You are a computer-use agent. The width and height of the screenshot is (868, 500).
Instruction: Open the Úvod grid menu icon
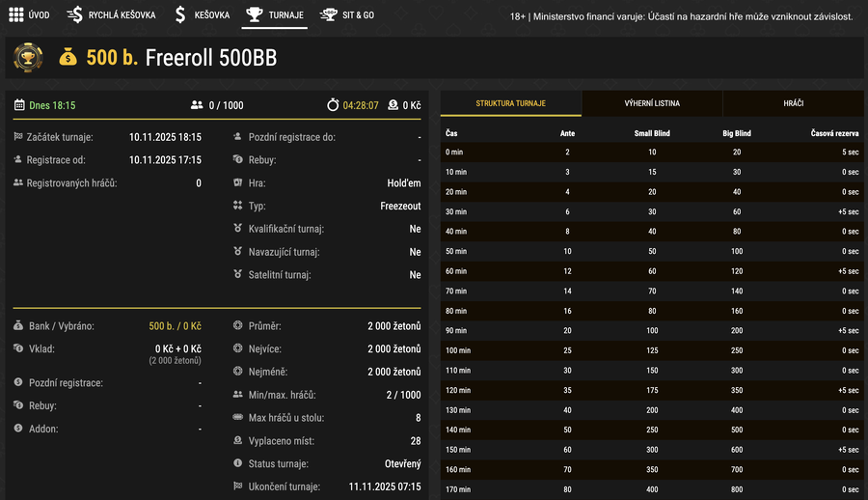click(16, 15)
